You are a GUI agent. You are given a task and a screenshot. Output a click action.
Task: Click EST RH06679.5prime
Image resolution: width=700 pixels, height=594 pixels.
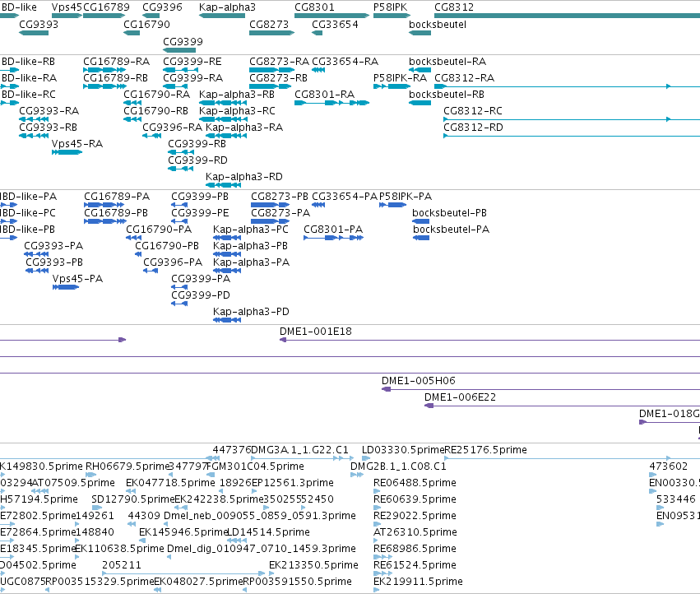click(127, 466)
